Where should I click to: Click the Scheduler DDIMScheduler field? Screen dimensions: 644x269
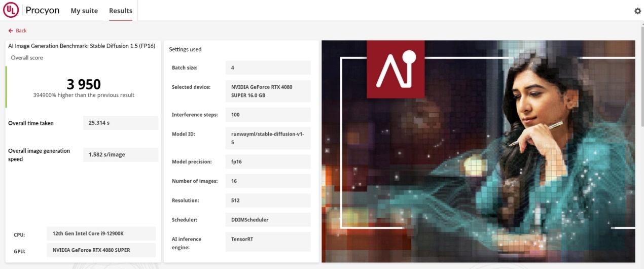point(267,220)
